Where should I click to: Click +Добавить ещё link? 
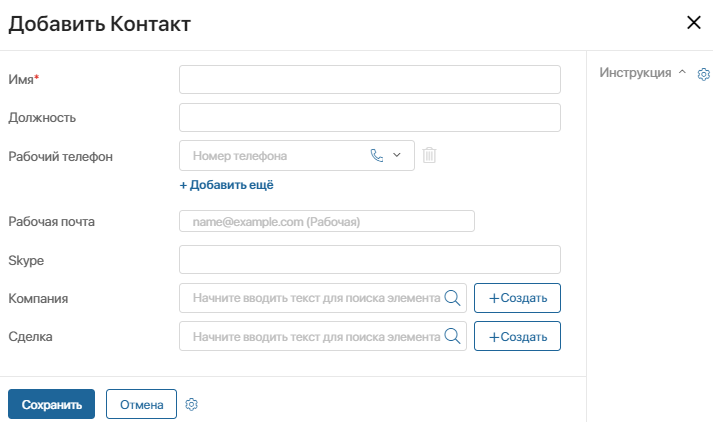pos(226,185)
